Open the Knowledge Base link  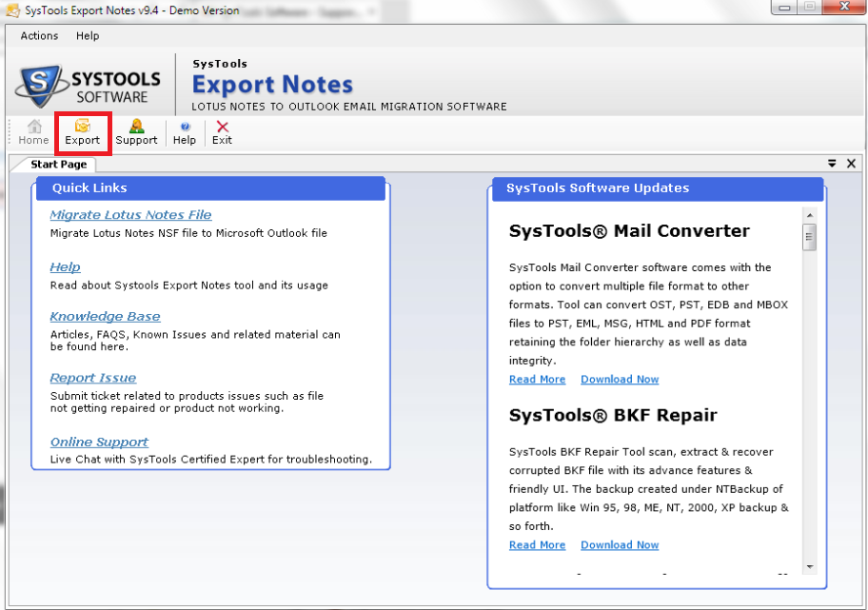click(x=105, y=317)
